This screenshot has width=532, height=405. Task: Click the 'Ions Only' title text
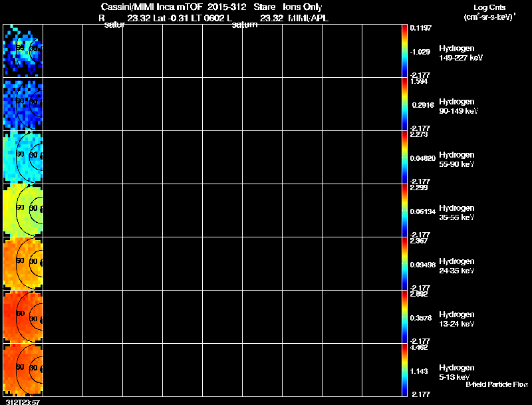pos(303,7)
